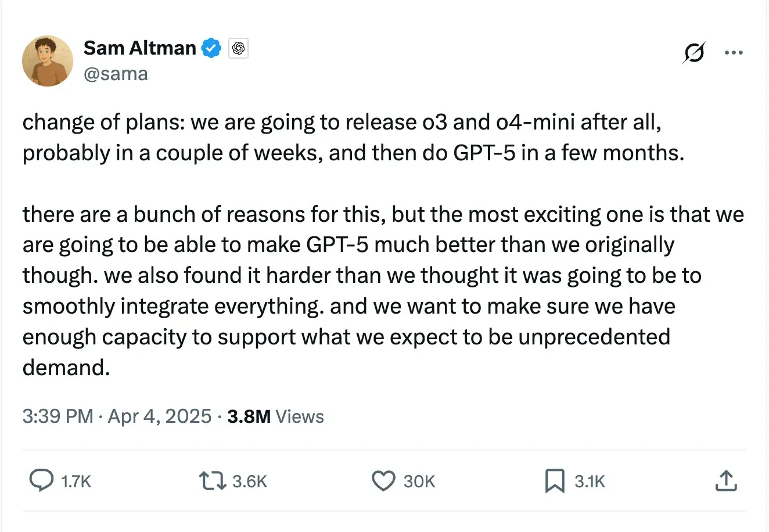769x532 pixels.
Task: Click the share upload icon
Action: [x=726, y=481]
